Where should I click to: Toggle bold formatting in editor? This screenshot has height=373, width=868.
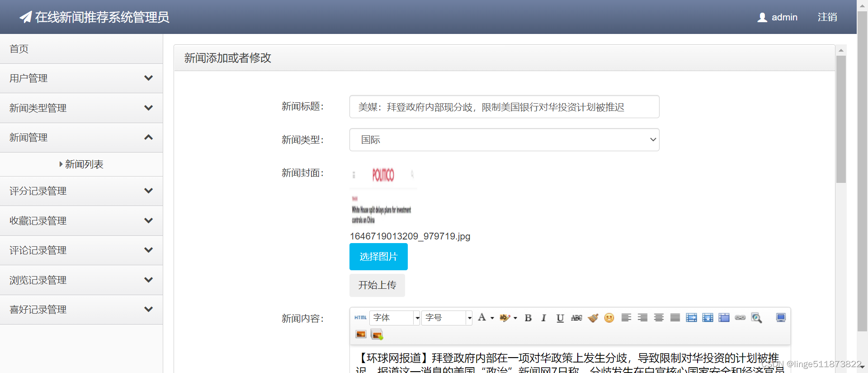point(528,318)
